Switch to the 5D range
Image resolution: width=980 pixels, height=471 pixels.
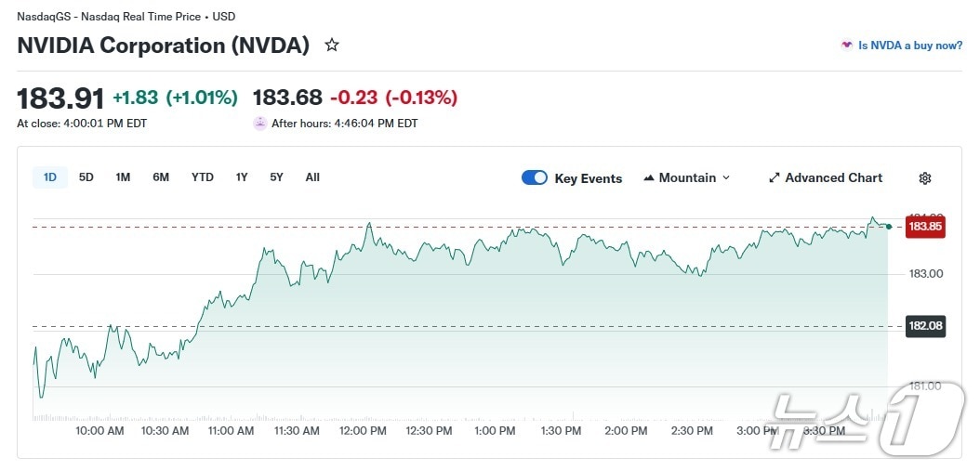[x=86, y=177]
